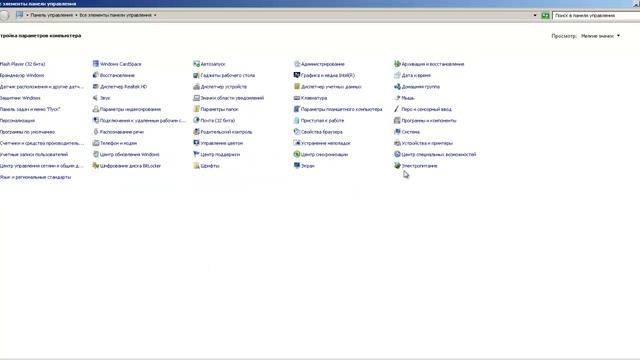Screen dimensions: 640x360
Task: Open the Windows CardSpace icon
Action: [96, 64]
